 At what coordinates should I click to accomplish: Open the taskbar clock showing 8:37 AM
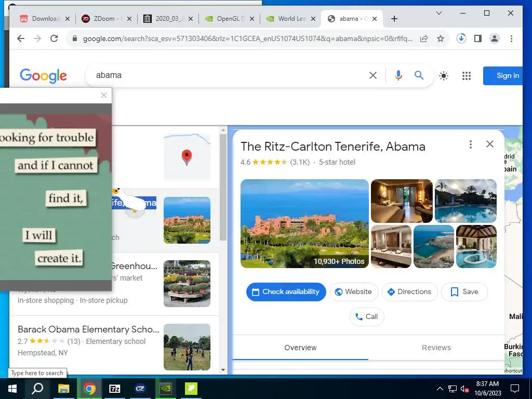(x=487, y=389)
